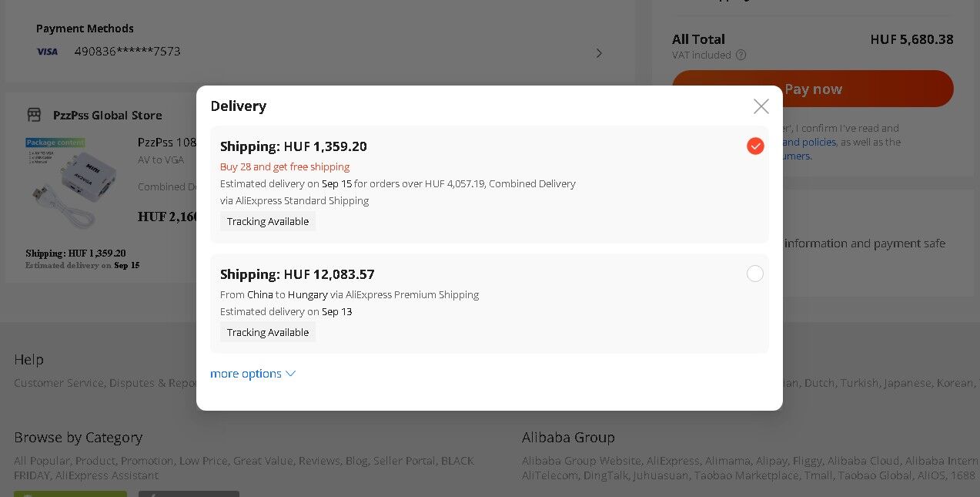Close the Delivery dialog with the X
Viewport: 980px width, 497px height.
[761, 106]
